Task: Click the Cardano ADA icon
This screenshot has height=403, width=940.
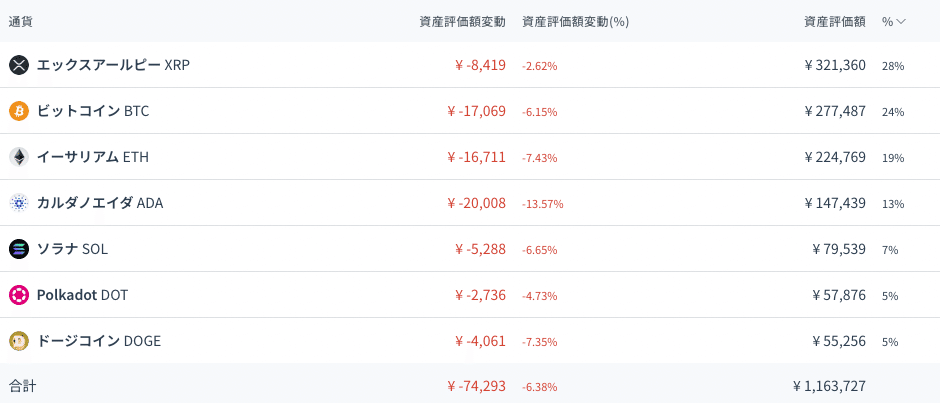Action: pyautogui.click(x=19, y=203)
